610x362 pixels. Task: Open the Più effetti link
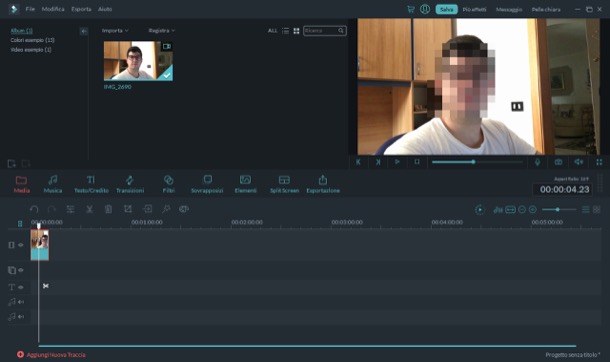pyautogui.click(x=474, y=9)
